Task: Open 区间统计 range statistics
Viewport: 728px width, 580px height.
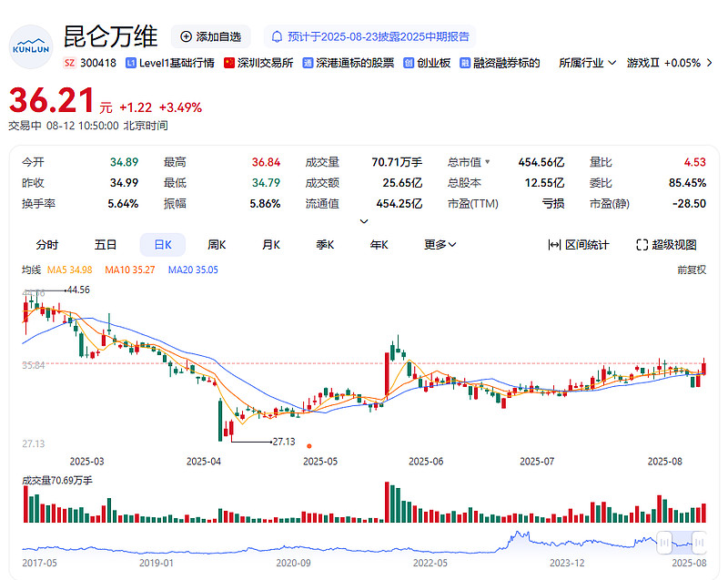Action: (x=579, y=245)
